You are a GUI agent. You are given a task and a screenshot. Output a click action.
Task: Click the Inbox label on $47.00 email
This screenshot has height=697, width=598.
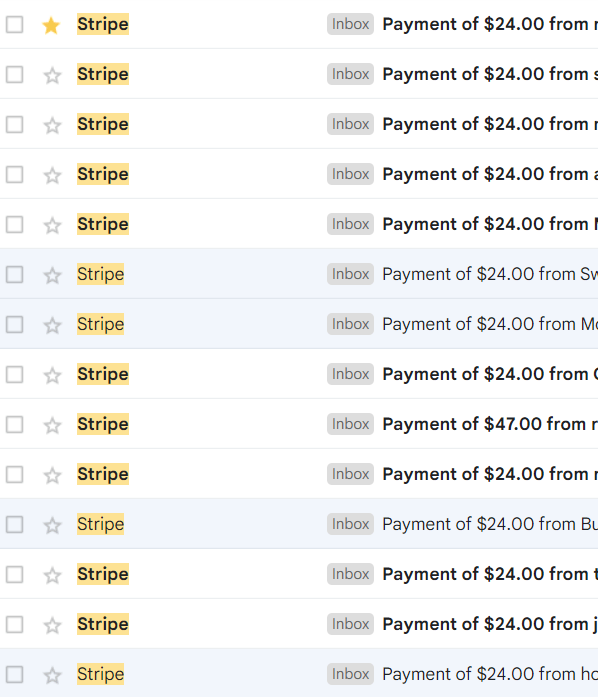(350, 424)
